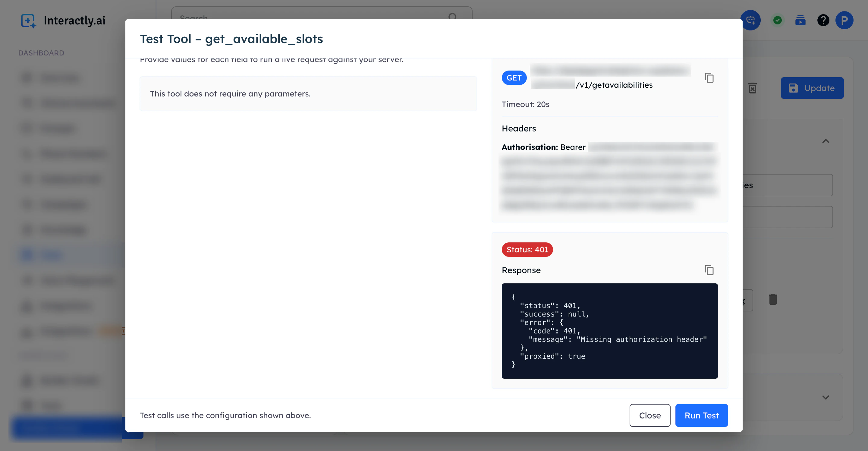
Task: Click the delete tool icon beside Update
Action: tap(753, 88)
